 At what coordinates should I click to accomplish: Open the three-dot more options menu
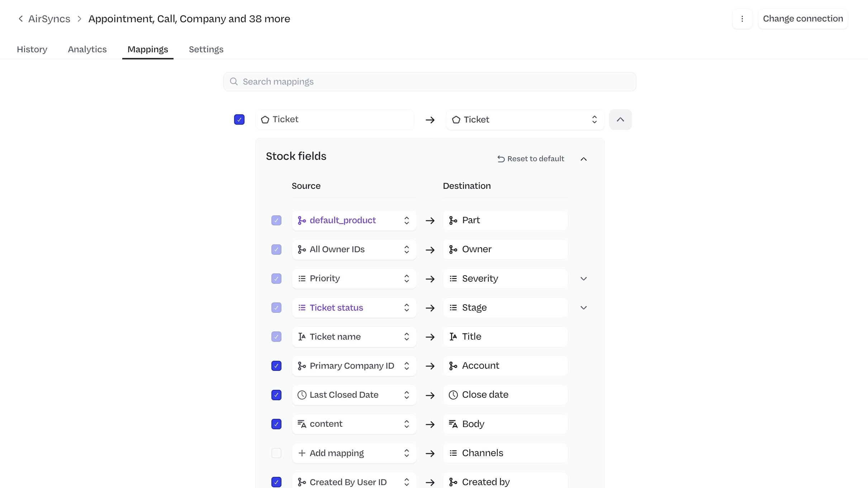742,19
